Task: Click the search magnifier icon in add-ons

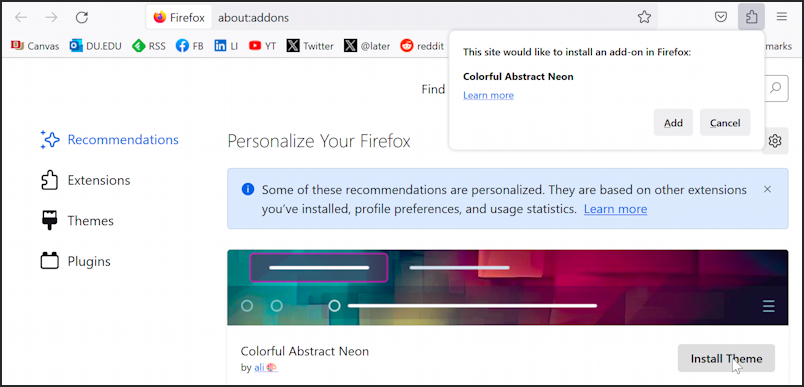Action: [776, 87]
